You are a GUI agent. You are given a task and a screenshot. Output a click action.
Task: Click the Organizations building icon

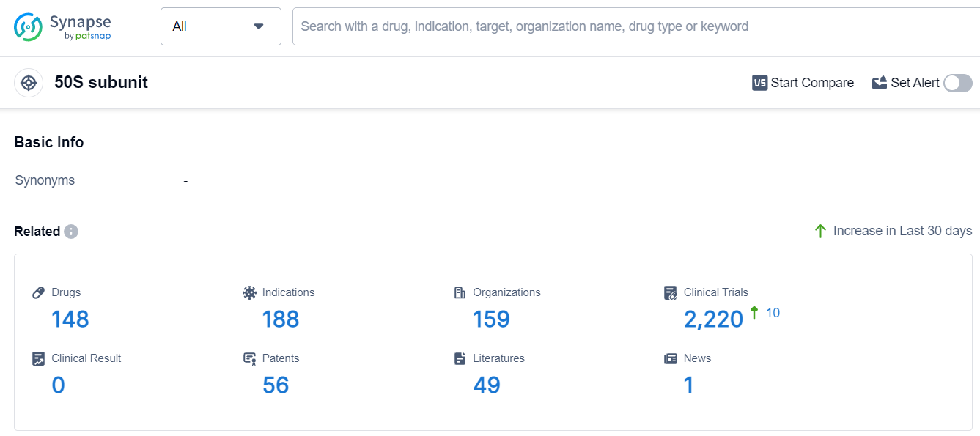[460, 292]
